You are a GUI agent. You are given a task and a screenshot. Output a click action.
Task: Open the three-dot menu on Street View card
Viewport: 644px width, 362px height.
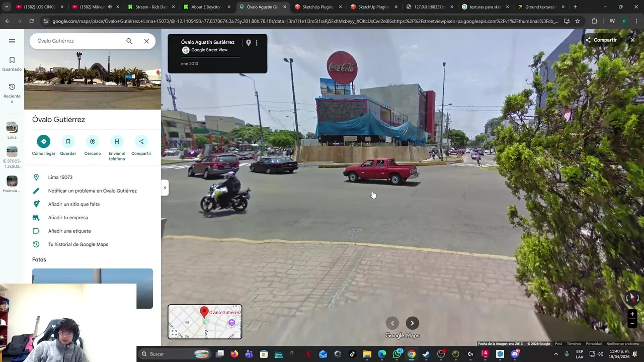click(257, 43)
